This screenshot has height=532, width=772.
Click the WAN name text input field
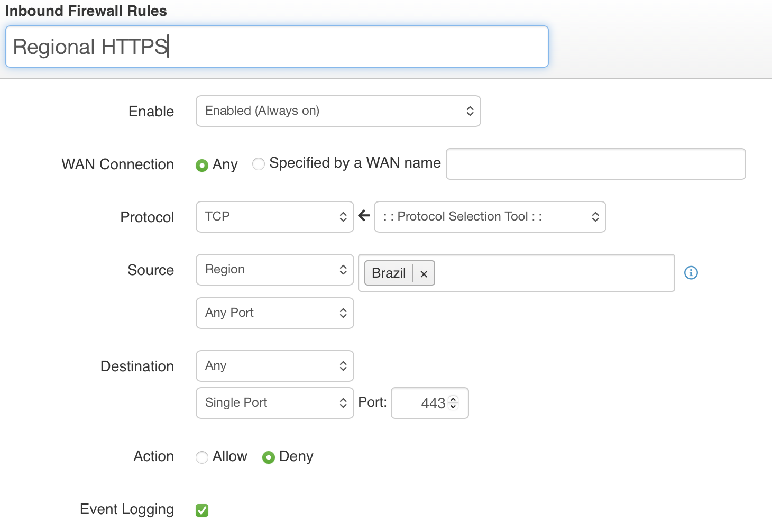595,164
